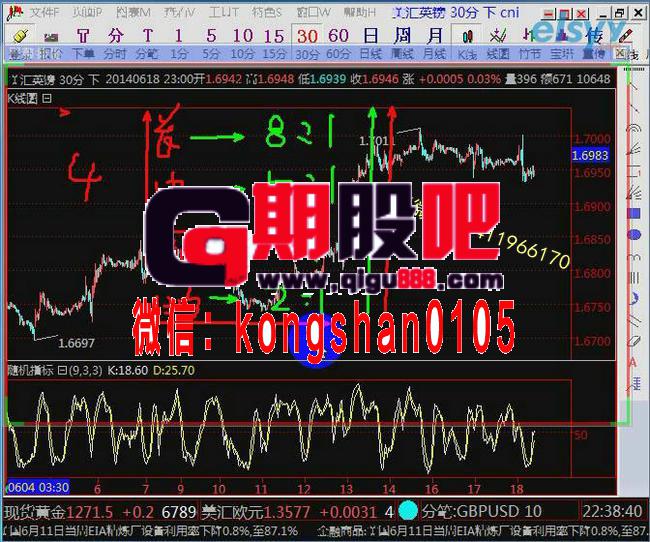The width and height of the screenshot is (650, 542).
Task: Click the date marker 12 on the time axis
Action: pyautogui.click(x=303, y=489)
